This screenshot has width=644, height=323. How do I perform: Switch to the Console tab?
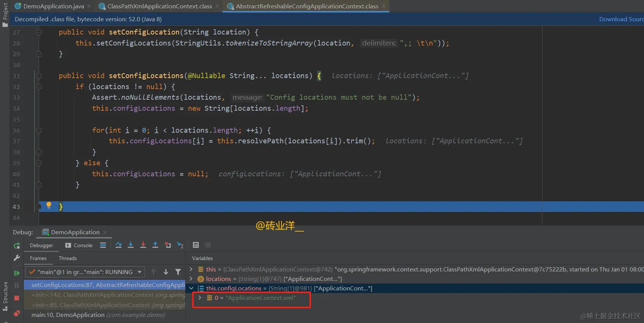[x=79, y=245]
